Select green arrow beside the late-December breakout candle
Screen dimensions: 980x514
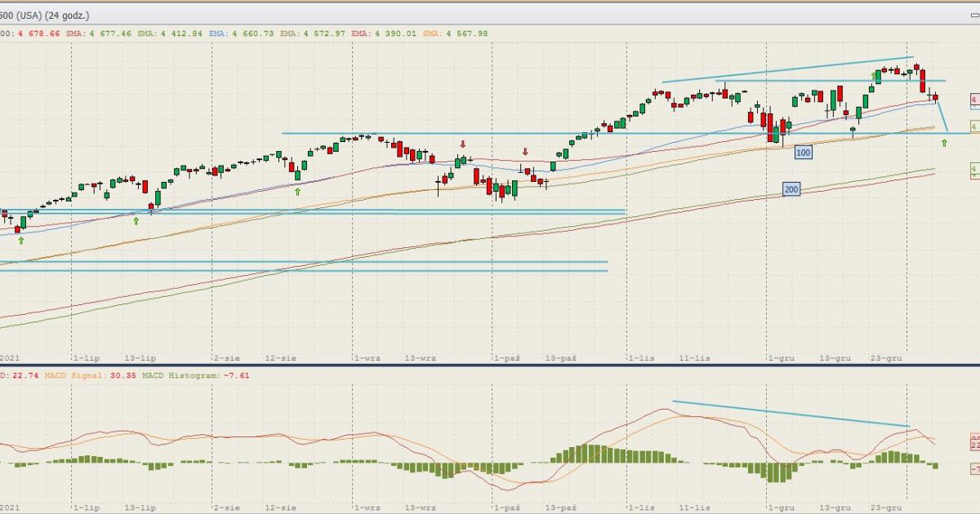[872, 75]
